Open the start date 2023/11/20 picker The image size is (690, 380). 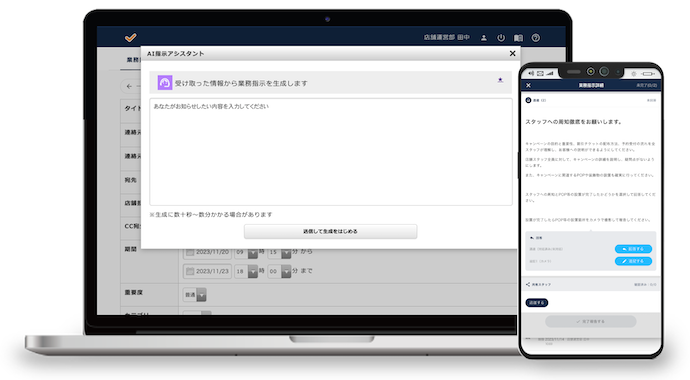point(207,252)
